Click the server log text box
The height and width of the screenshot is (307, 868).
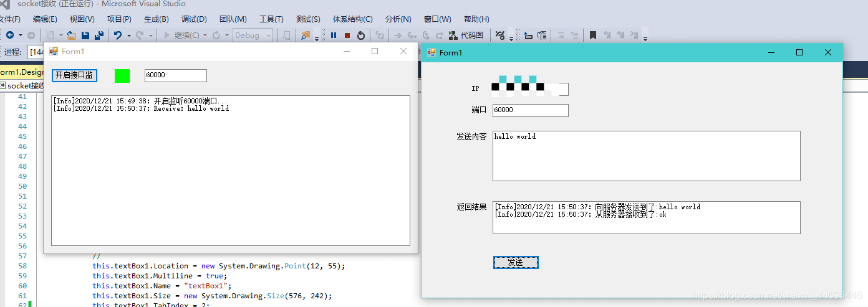[x=231, y=170]
